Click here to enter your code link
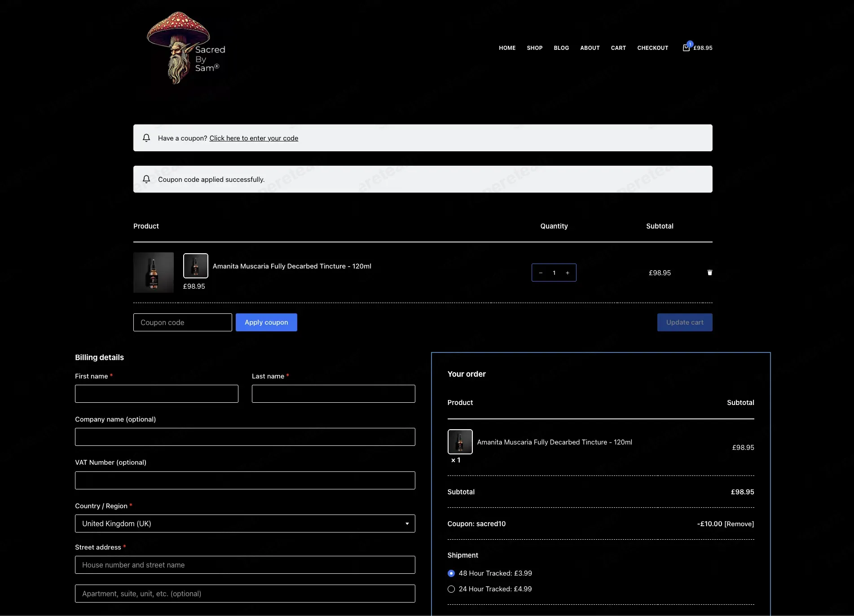Image resolution: width=854 pixels, height=616 pixels. (x=254, y=138)
